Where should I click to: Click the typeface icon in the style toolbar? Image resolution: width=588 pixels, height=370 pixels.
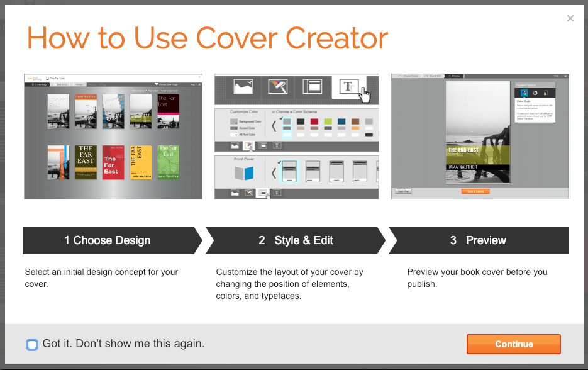tap(348, 87)
